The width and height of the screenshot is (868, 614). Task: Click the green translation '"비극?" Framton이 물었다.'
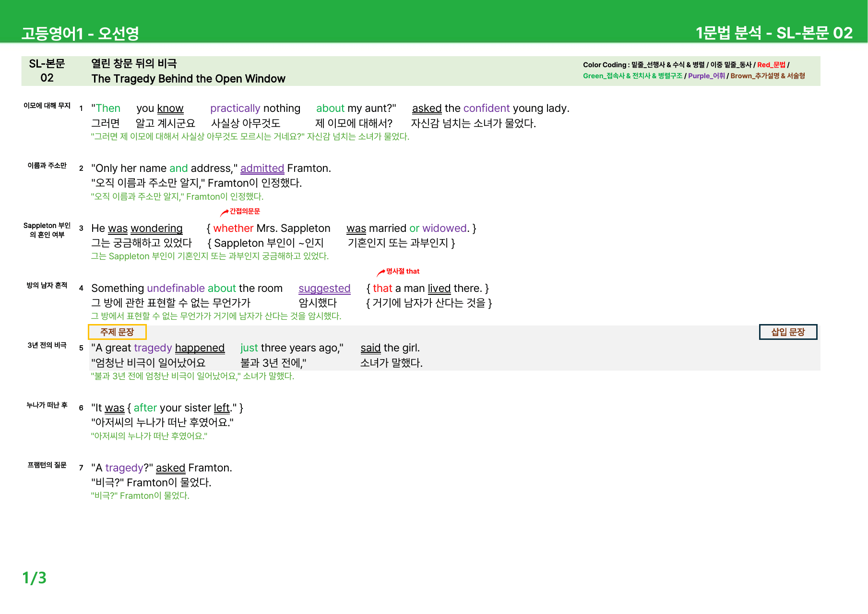(x=140, y=496)
